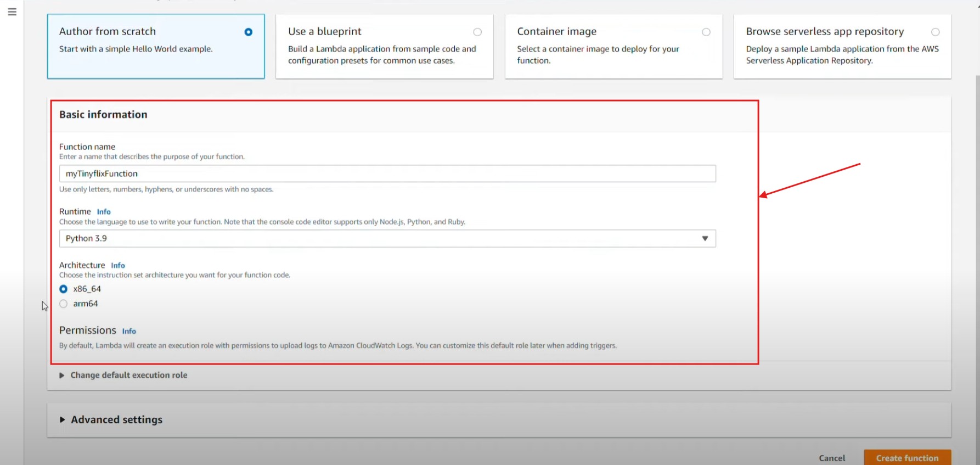The image size is (980, 465).
Task: Click the Cancel button
Action: tap(832, 458)
